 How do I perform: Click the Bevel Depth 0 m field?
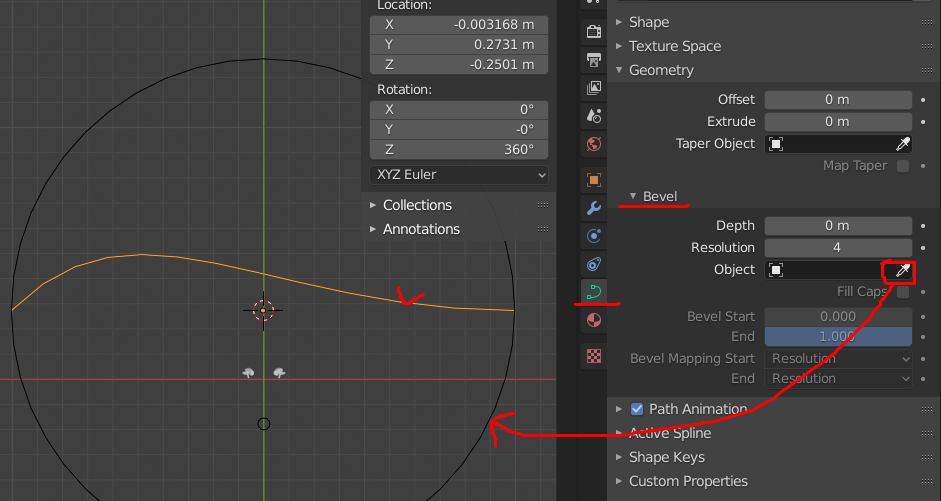pyautogui.click(x=838, y=226)
